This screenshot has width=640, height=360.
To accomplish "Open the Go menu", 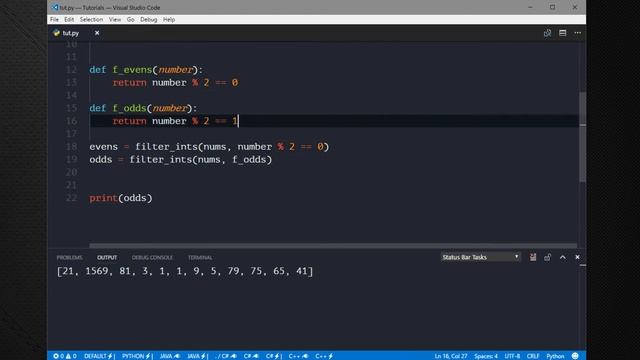I will [130, 19].
